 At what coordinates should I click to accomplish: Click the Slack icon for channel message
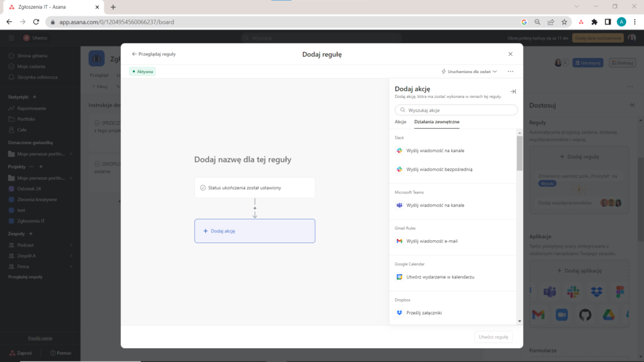399,151
